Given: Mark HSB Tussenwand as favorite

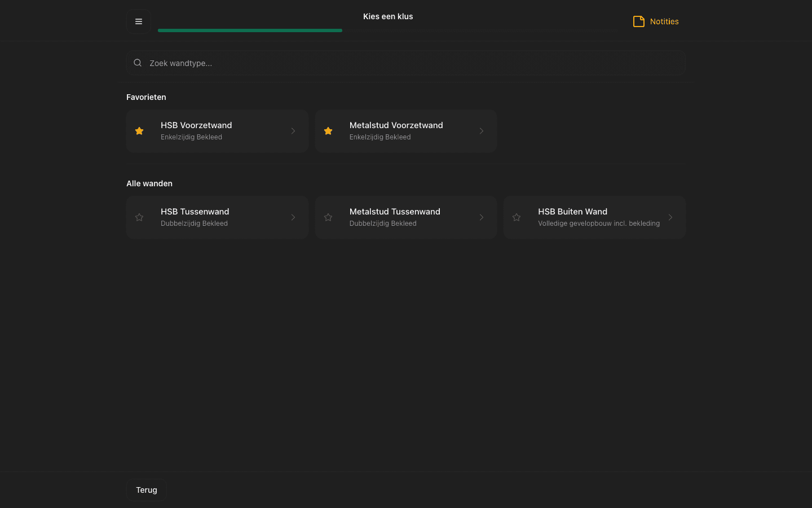Looking at the screenshot, I should [x=139, y=217].
